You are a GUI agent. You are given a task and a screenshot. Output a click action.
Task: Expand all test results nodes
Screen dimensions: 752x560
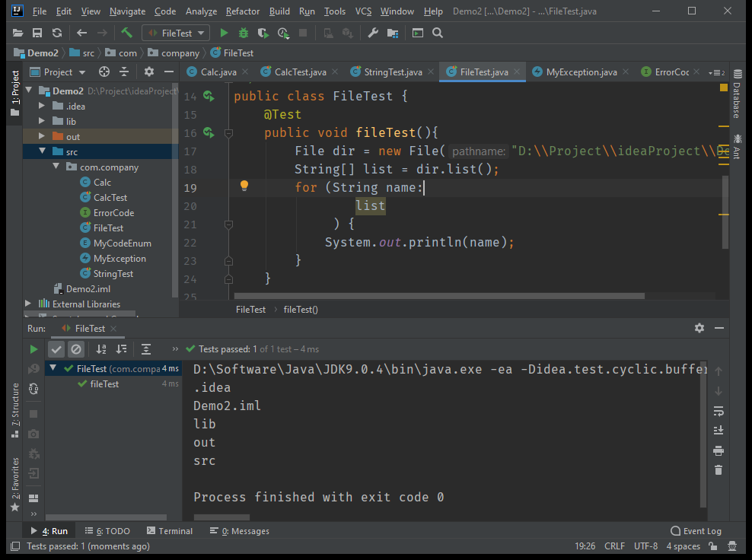(146, 349)
